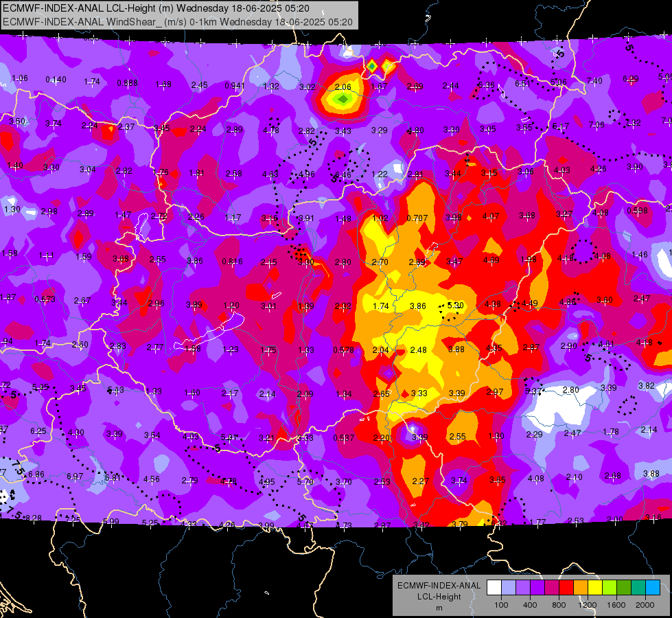Click the legend label 2000

[645, 605]
